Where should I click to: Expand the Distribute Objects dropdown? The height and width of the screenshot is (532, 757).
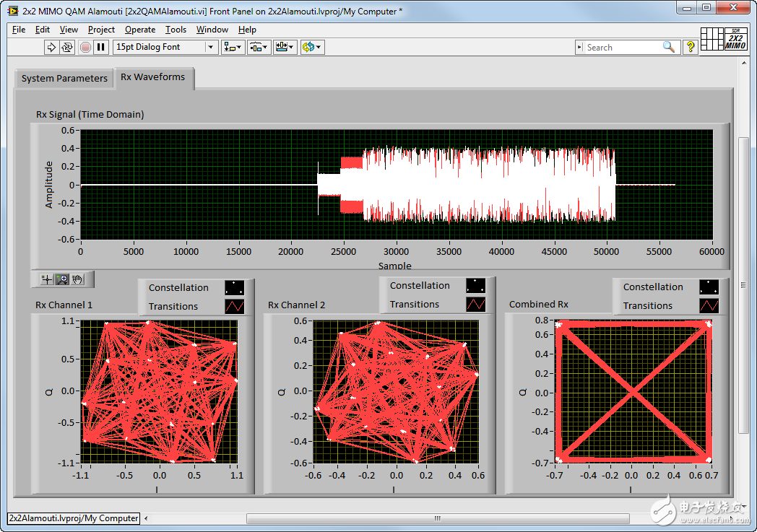(x=259, y=47)
